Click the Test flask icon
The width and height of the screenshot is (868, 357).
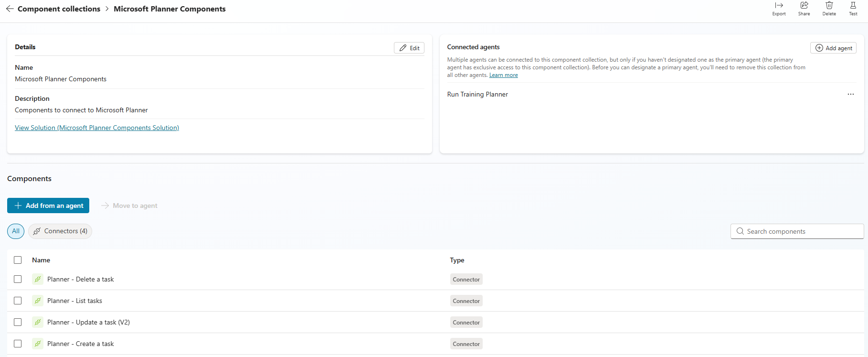tap(853, 6)
